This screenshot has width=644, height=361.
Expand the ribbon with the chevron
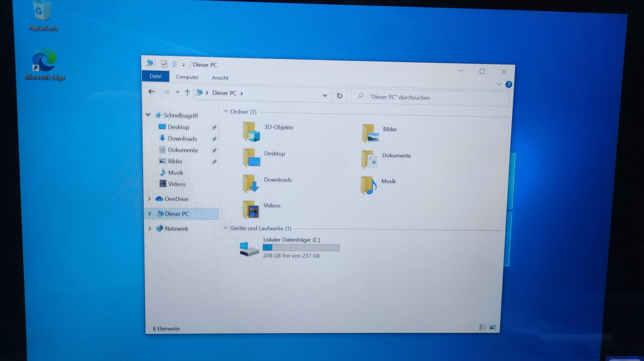point(499,84)
